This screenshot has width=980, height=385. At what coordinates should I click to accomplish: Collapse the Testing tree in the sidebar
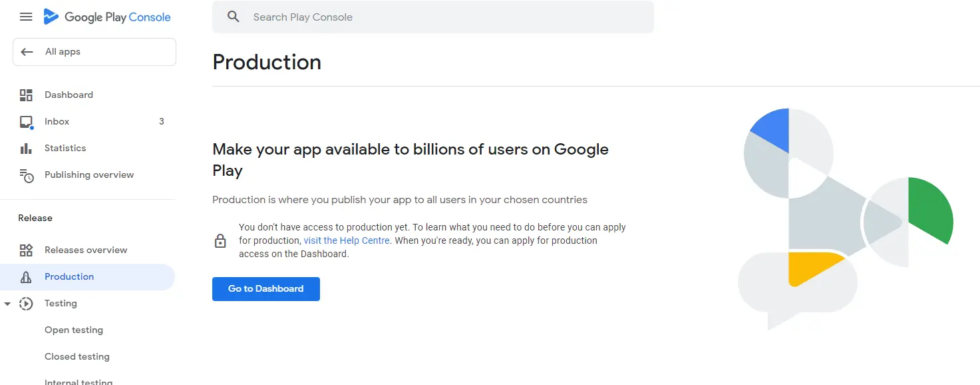[7, 303]
